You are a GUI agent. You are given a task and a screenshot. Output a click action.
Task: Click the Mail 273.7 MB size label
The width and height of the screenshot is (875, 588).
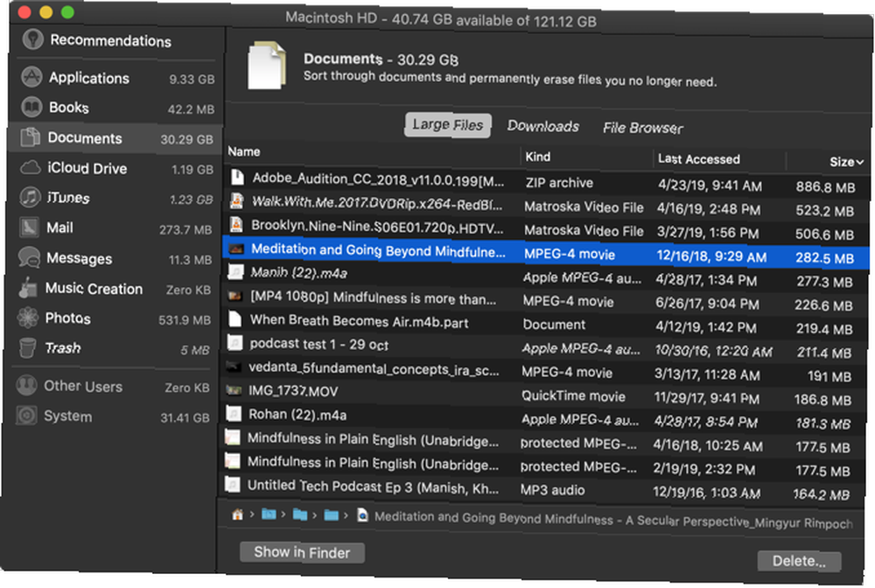[185, 229]
